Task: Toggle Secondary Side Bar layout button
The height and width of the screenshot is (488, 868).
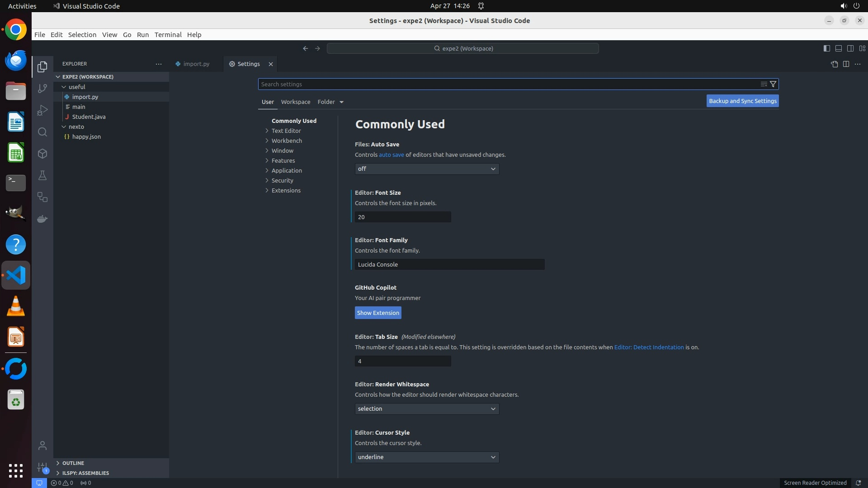Action: tap(850, 48)
